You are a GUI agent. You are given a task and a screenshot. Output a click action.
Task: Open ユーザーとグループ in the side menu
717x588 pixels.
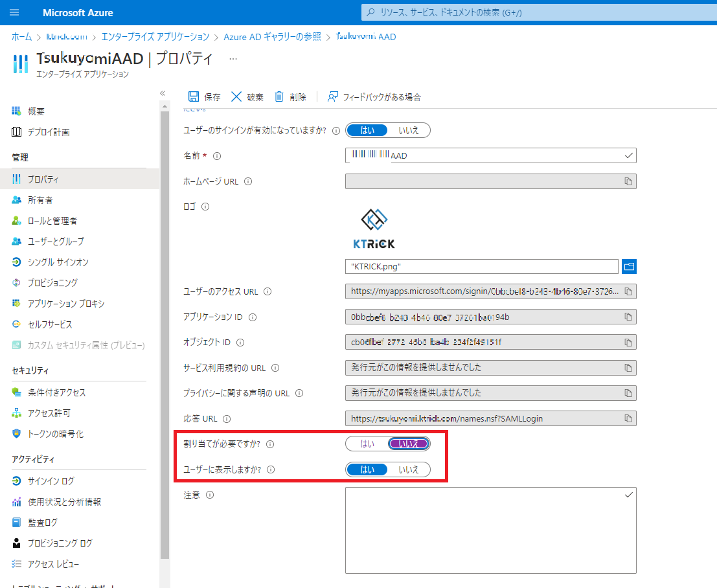pyautogui.click(x=79, y=242)
